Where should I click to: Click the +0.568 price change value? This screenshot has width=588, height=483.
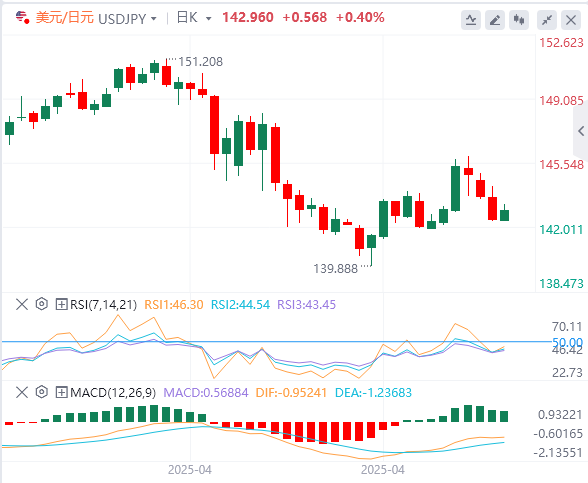(x=304, y=18)
